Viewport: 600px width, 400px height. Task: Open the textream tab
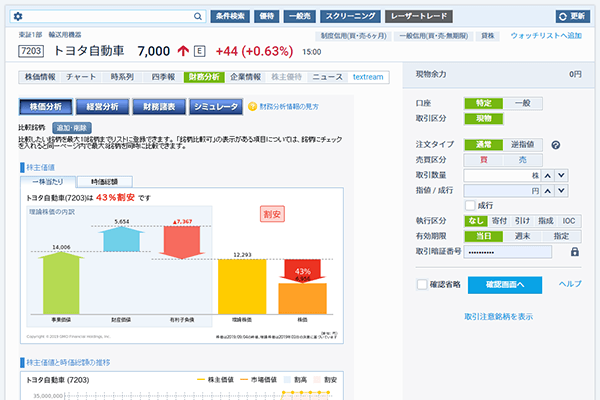tap(368, 77)
